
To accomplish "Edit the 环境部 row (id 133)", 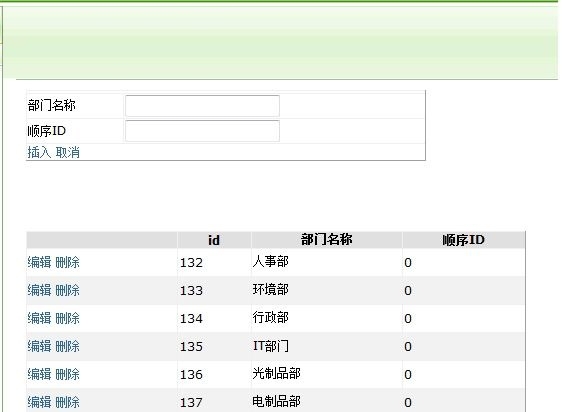I will [39, 290].
